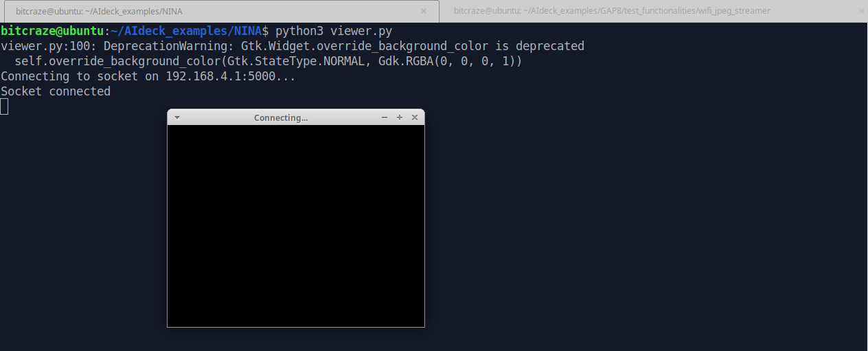Click the bitcraze@ubuntu prompt text
868x351 pixels.
pyautogui.click(x=52, y=31)
